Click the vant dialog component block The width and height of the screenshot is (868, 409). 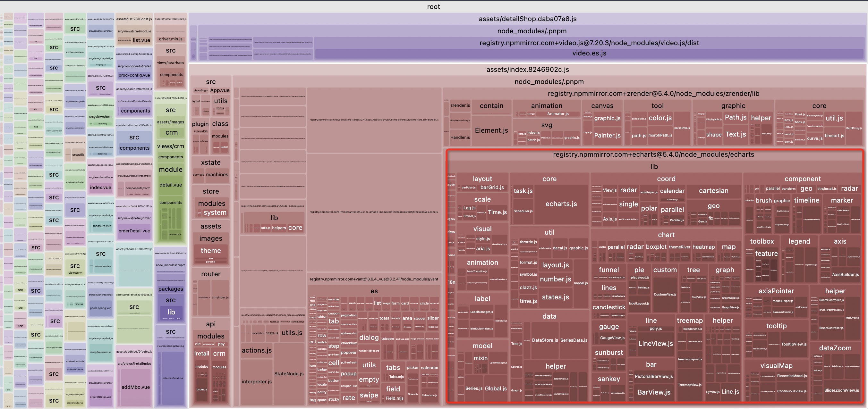click(369, 338)
